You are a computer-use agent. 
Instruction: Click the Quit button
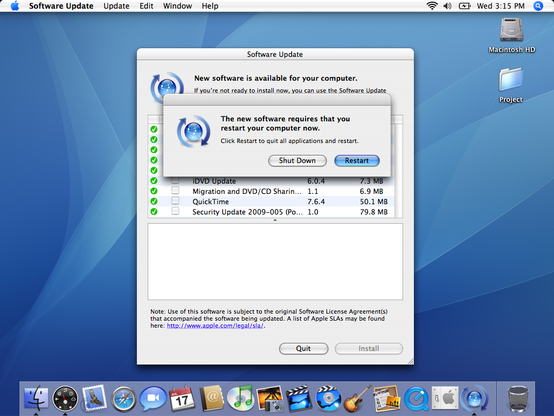tap(303, 348)
